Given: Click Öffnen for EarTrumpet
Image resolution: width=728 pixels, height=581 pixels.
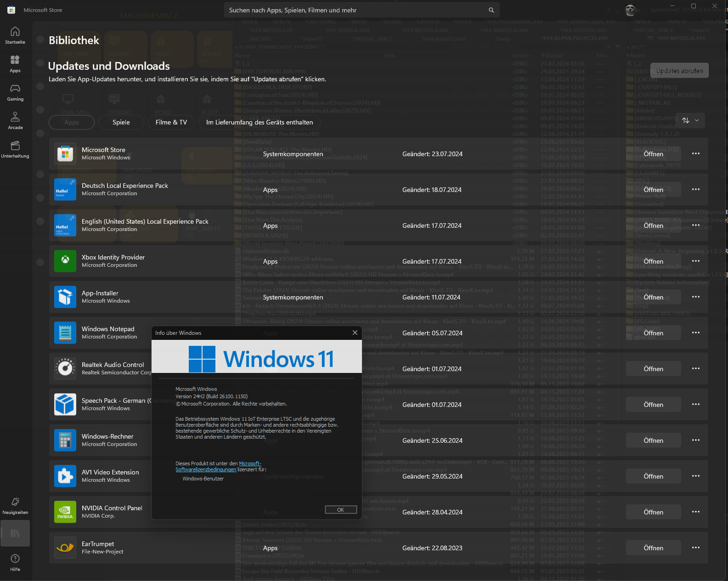Looking at the screenshot, I should click(653, 548).
